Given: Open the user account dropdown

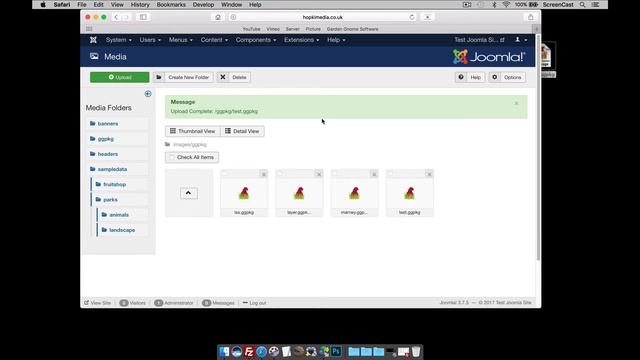Looking at the screenshot, I should click(x=521, y=40).
